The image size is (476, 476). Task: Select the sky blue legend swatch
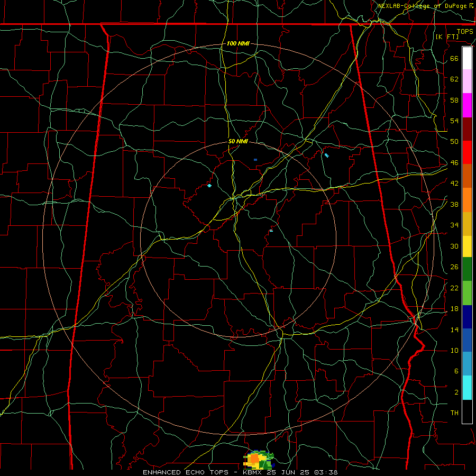coord(467,364)
